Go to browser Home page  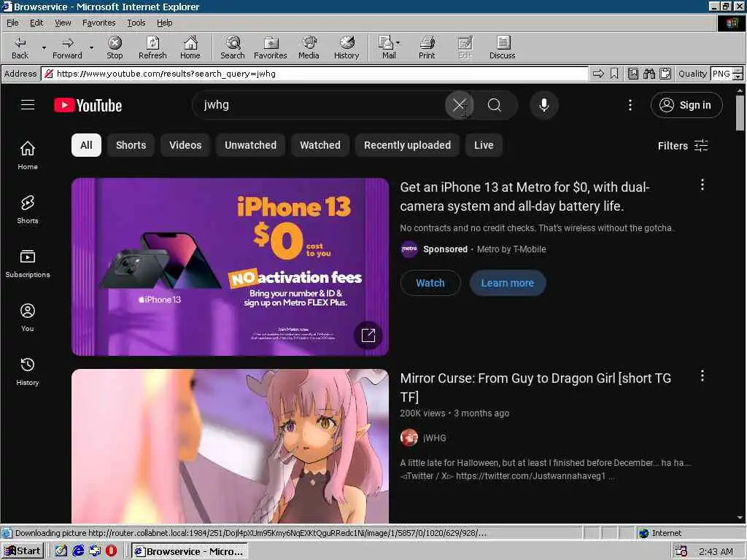[190, 47]
